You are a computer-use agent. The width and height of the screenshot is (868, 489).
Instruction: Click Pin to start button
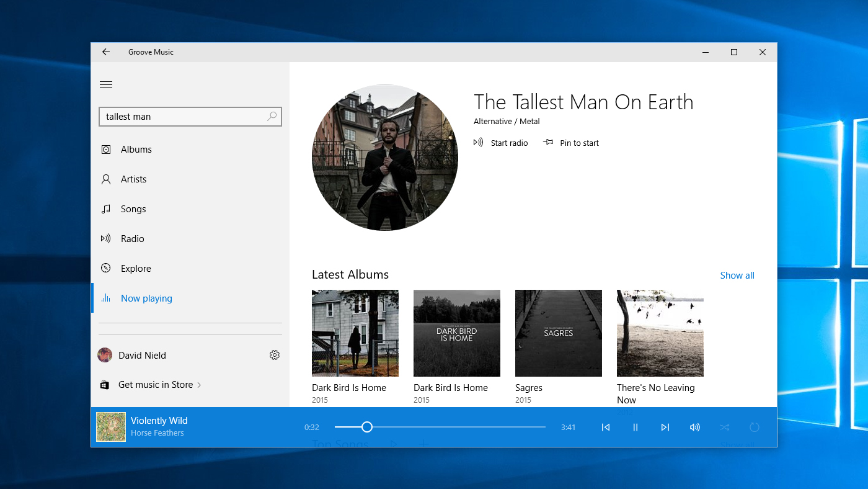(570, 143)
